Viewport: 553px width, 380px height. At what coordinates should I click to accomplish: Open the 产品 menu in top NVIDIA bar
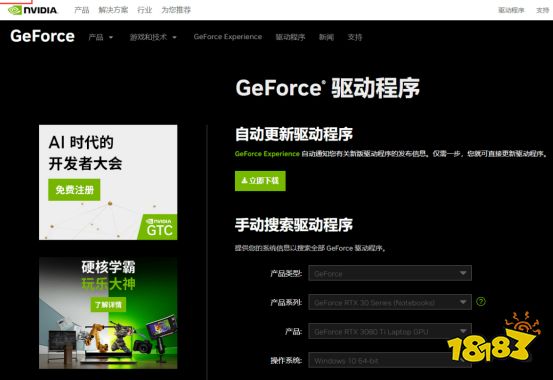click(81, 10)
